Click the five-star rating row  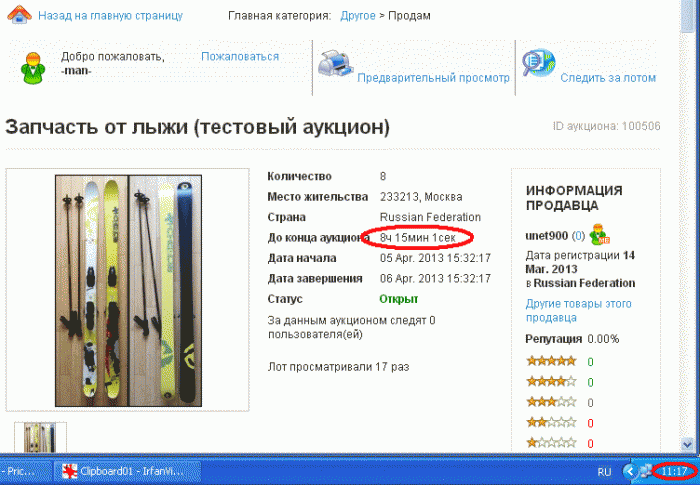pos(561,361)
